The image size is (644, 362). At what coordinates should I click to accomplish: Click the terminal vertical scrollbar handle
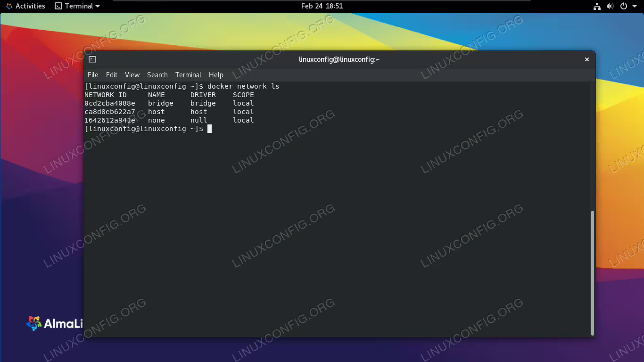593,273
